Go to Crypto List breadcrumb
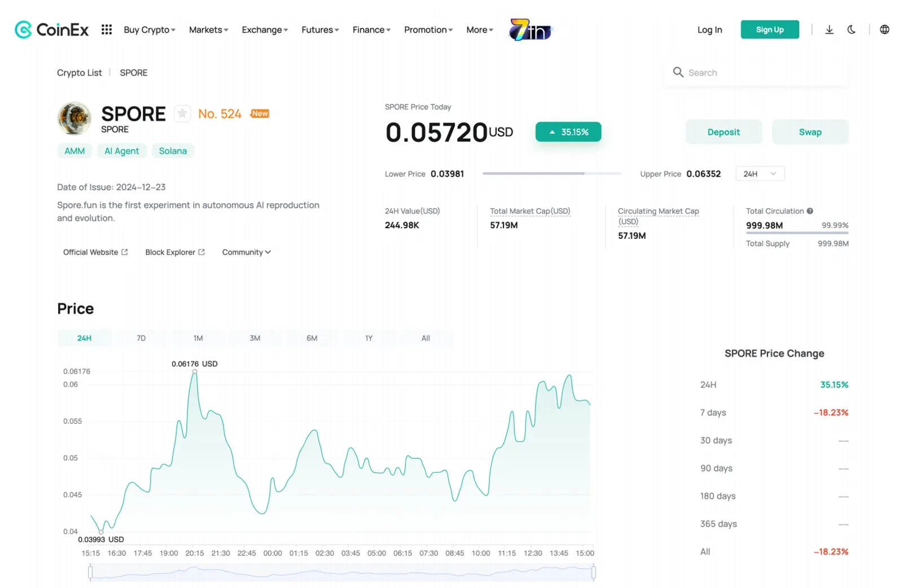 click(80, 73)
